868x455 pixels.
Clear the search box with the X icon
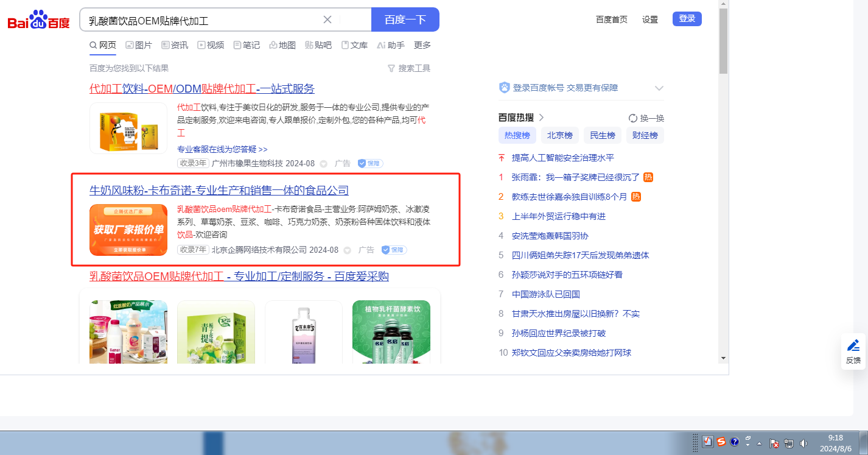327,19
